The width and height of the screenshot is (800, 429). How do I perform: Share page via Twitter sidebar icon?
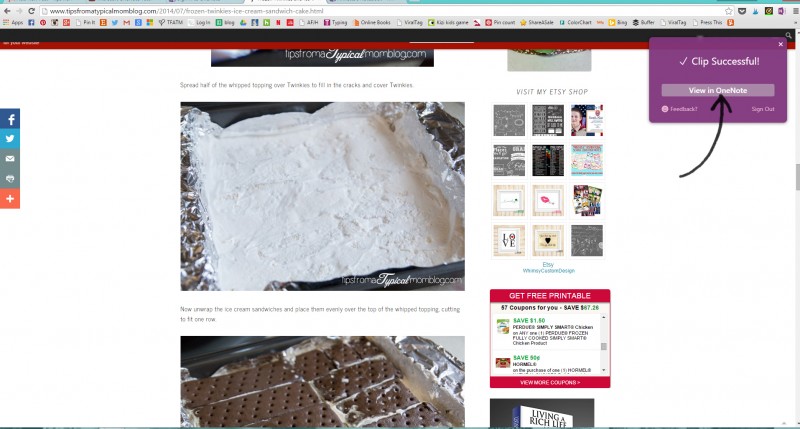[x=10, y=139]
